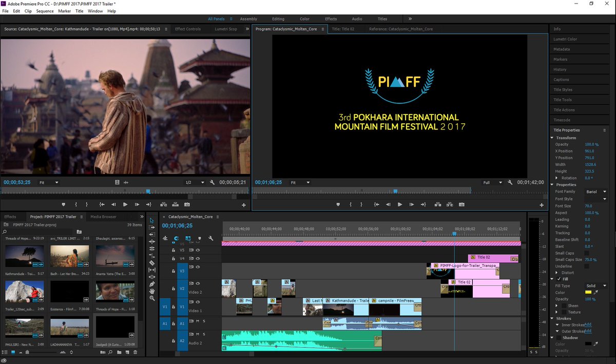Click the yellow Fill color swatch
This screenshot has width=616, height=364.
click(x=588, y=292)
